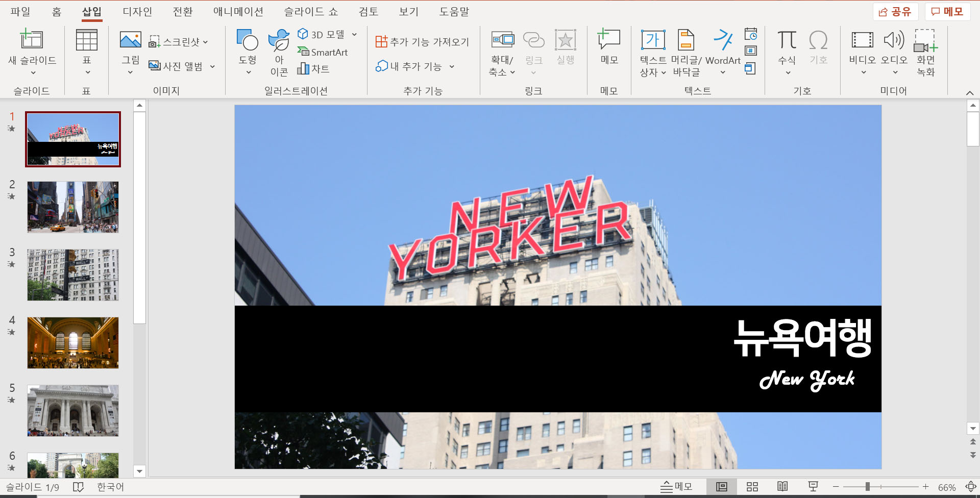980x498 pixels.
Task: Open 머리글/바닥글 header footer dialog
Action: click(x=686, y=53)
